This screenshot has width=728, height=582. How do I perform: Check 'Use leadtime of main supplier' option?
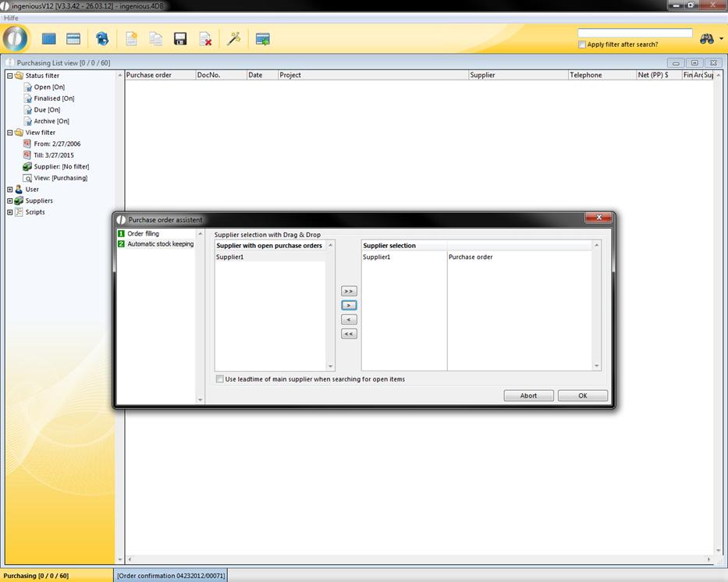point(220,379)
